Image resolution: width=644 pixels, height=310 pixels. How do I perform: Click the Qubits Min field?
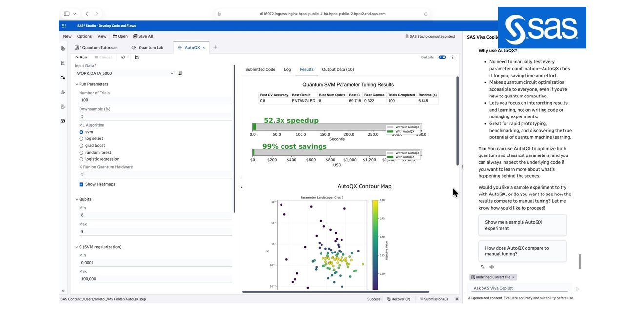156,215
